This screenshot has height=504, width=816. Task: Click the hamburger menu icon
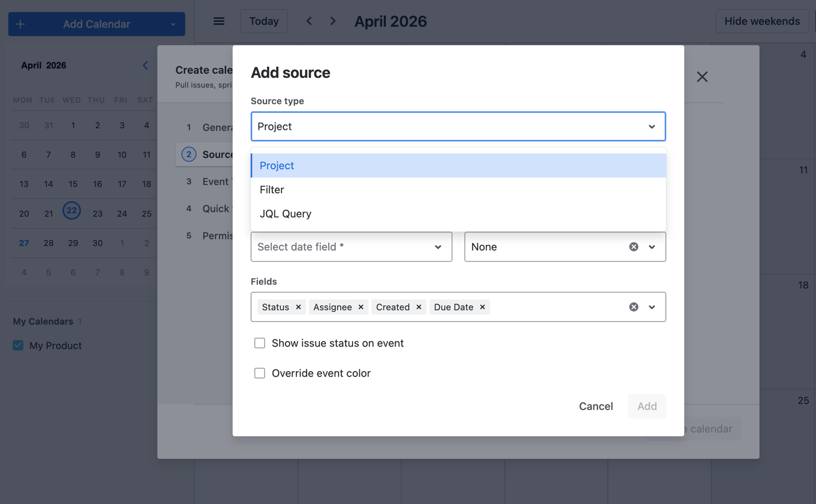[219, 21]
